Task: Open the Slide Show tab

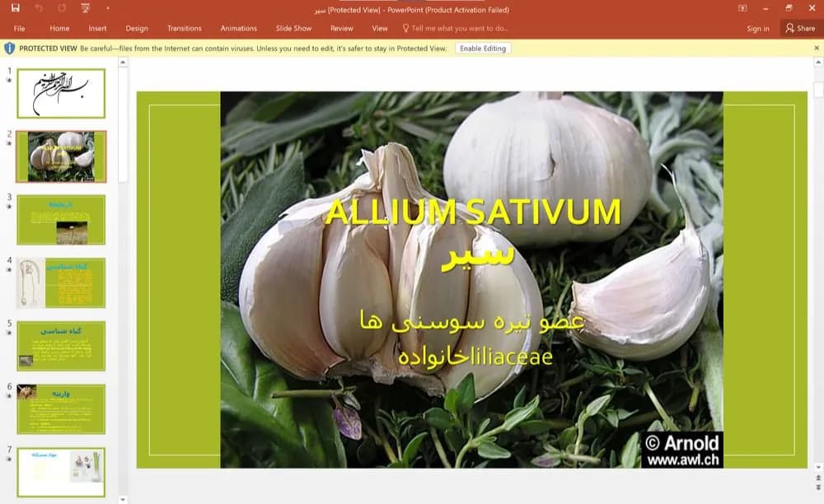Action: point(294,28)
